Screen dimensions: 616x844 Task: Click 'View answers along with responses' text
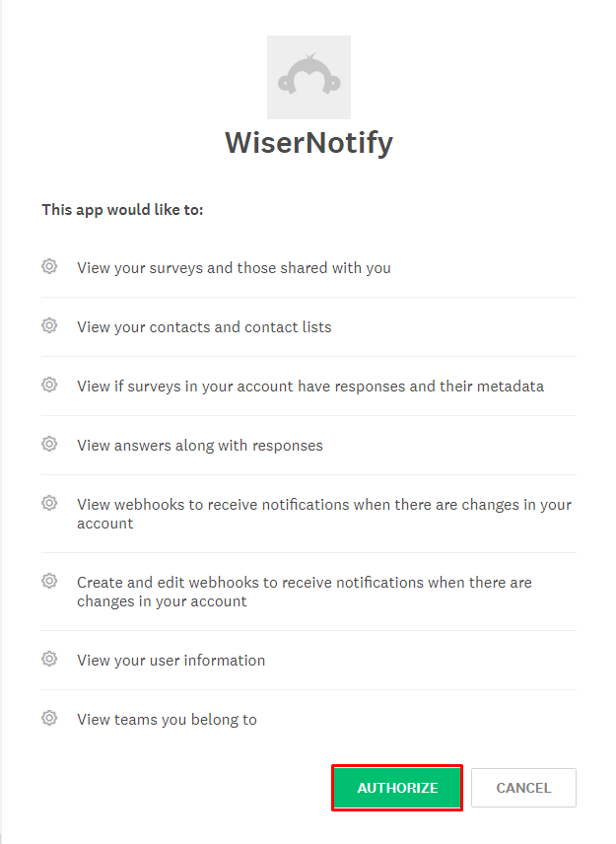coord(200,446)
